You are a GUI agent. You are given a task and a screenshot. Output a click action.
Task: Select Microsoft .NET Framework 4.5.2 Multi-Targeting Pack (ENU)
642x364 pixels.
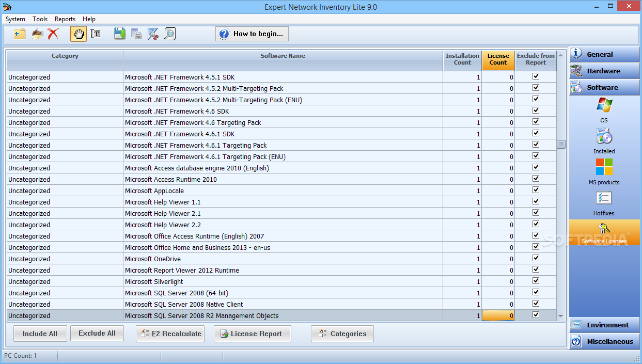point(281,100)
